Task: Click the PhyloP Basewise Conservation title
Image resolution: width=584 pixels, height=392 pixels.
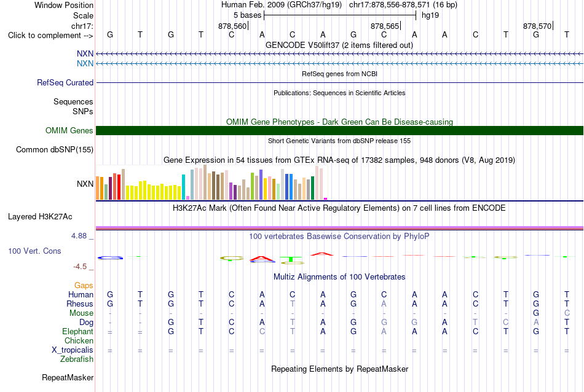Action: 339,236
